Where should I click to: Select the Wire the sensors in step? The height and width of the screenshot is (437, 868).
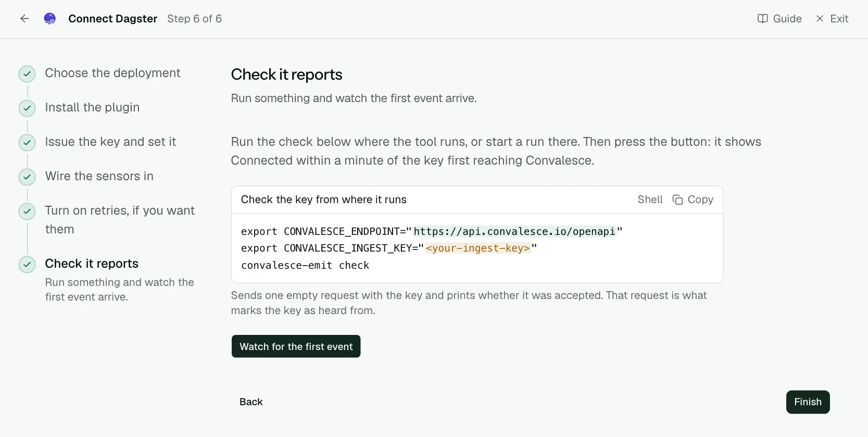[x=99, y=176]
